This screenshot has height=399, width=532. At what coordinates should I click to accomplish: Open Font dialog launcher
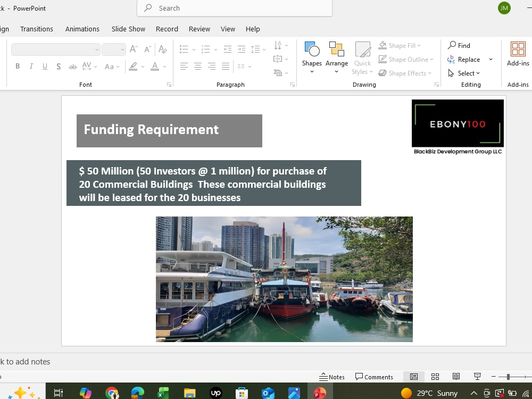coord(169,85)
